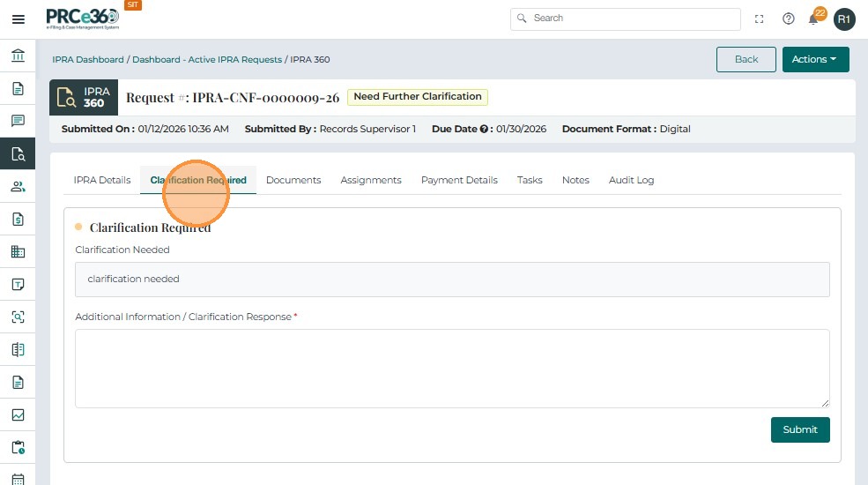Viewport: 868px width, 485px height.
Task: Click the building icon in sidebar
Action: click(18, 251)
